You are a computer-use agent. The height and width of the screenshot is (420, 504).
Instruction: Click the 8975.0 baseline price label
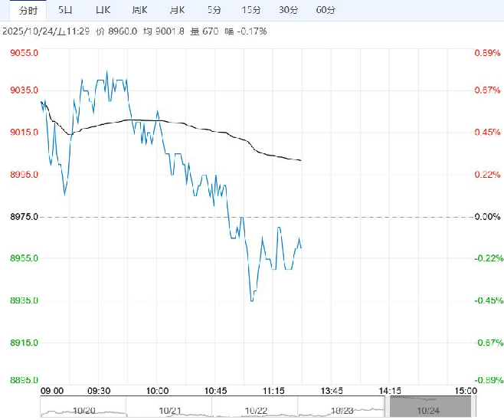click(x=24, y=217)
